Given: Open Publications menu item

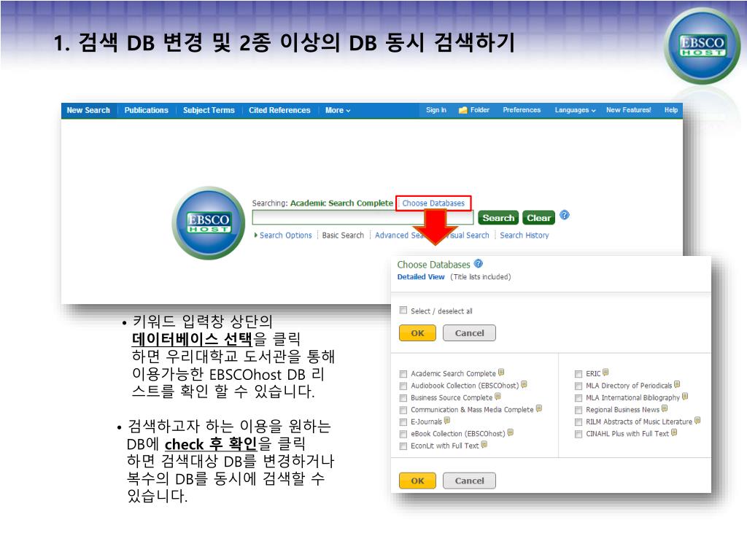Looking at the screenshot, I should point(146,110).
